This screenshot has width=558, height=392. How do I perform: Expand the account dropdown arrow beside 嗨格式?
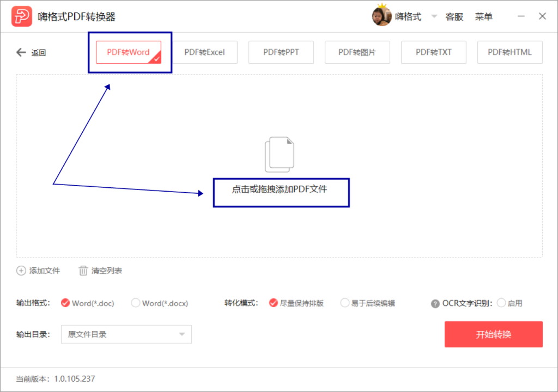[434, 16]
